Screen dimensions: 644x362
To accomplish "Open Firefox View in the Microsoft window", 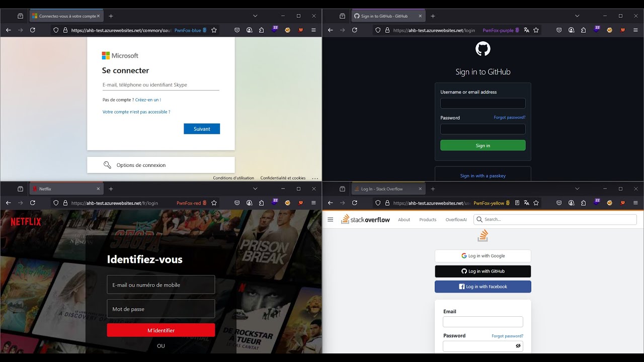I will point(20,16).
